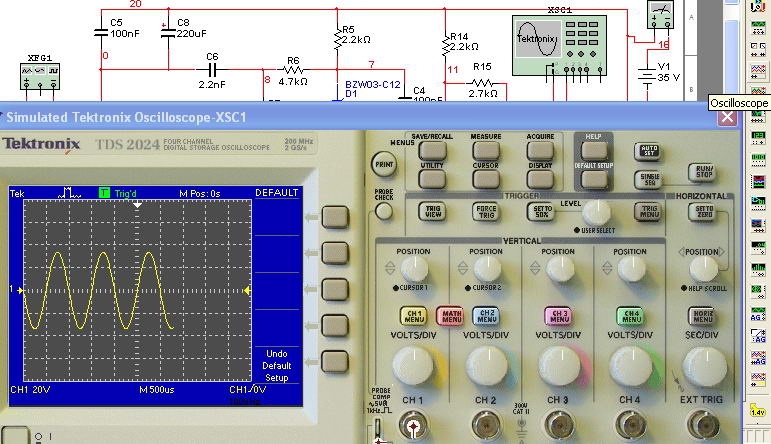The image size is (771, 444).
Task: Click the trigger LEVEL knob
Action: point(596,211)
